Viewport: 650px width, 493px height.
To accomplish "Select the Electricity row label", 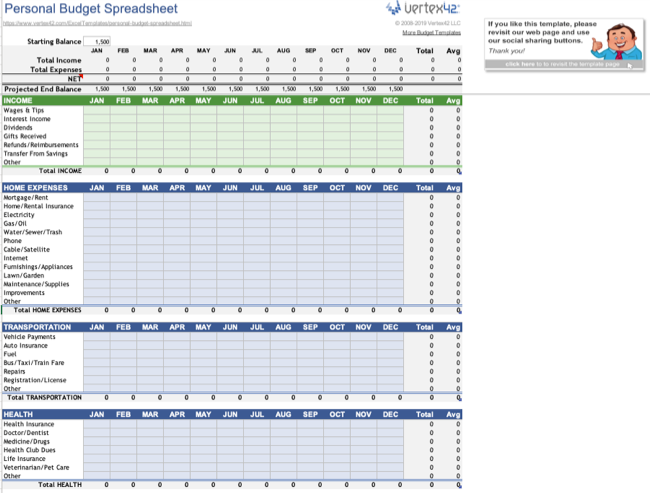I will pos(19,215).
